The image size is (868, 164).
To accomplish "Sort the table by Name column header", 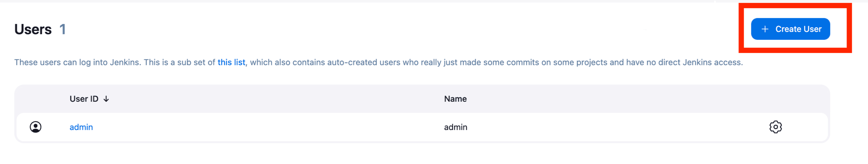I will [455, 99].
